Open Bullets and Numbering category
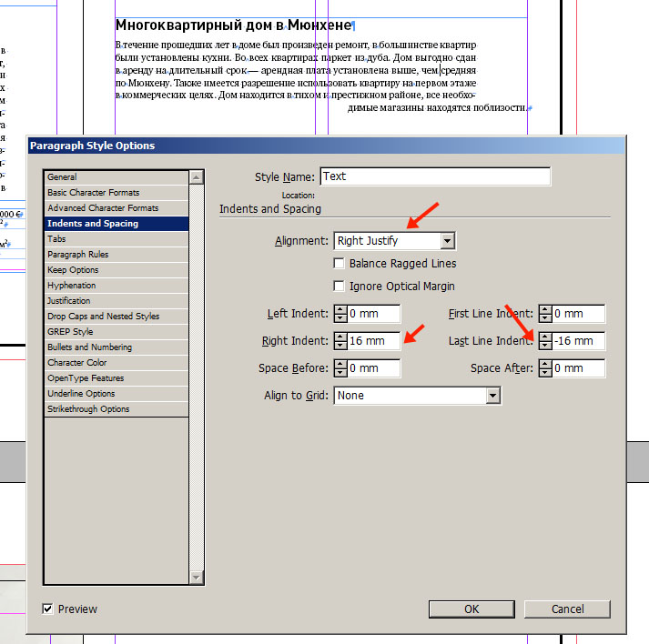 click(x=117, y=347)
